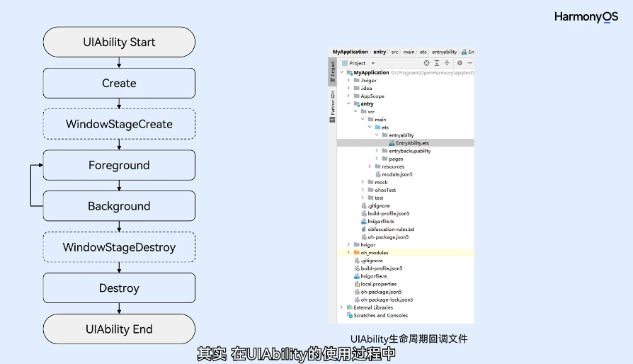Screen dimensions: 633x364
Task: Click entryability in the breadcrumb bar
Action: pos(445,52)
